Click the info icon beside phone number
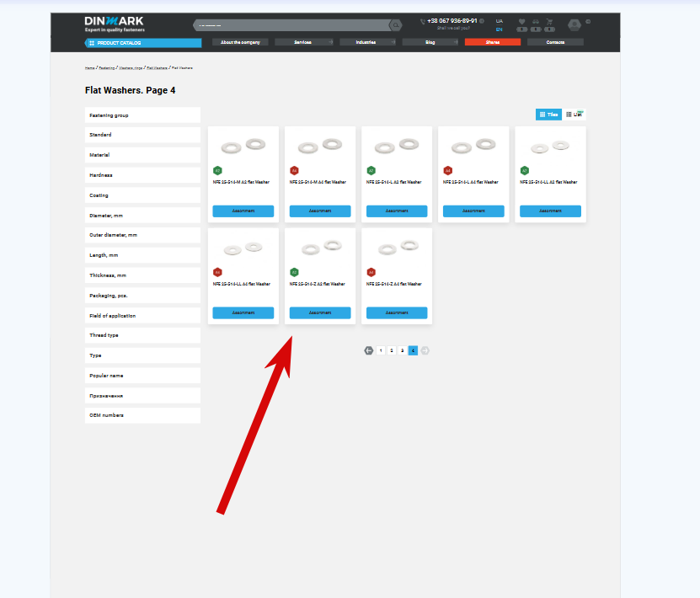This screenshot has height=598, width=700. 482,20
